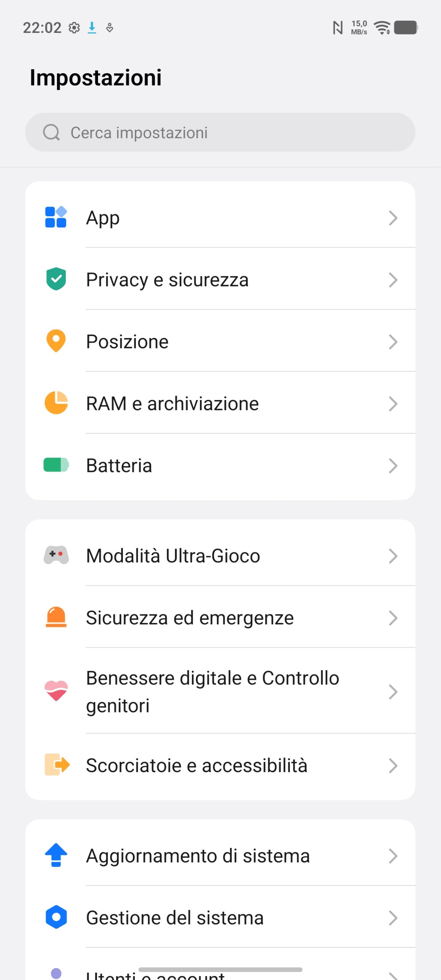This screenshot has width=441, height=980.
Task: Expand the Batteria row chevron
Action: pos(393,466)
